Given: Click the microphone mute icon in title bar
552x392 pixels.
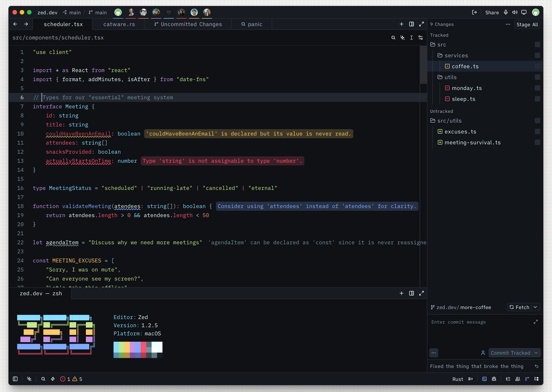Looking at the screenshot, I should pyautogui.click(x=506, y=12).
